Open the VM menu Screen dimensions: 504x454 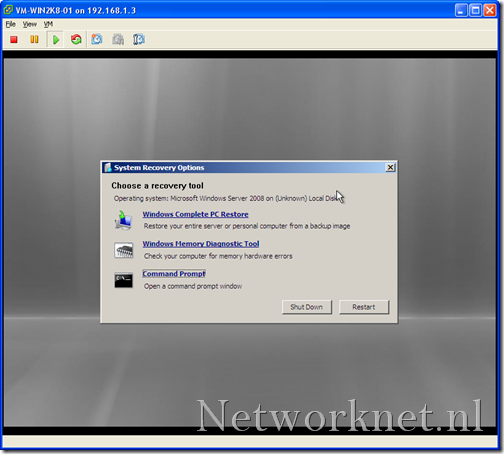(48, 24)
